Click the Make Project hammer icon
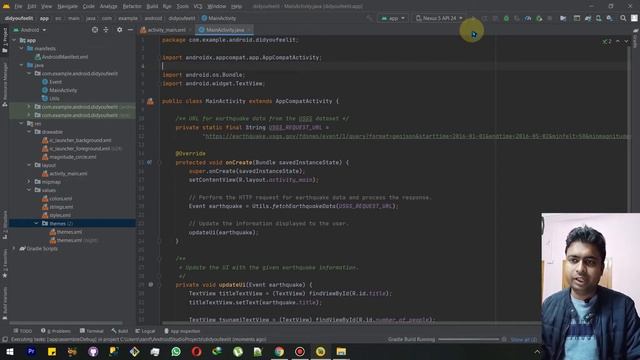This screenshot has height=360, width=640. point(369,18)
